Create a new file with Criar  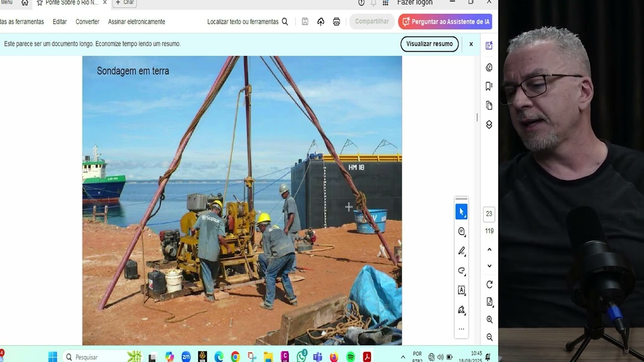124,3
